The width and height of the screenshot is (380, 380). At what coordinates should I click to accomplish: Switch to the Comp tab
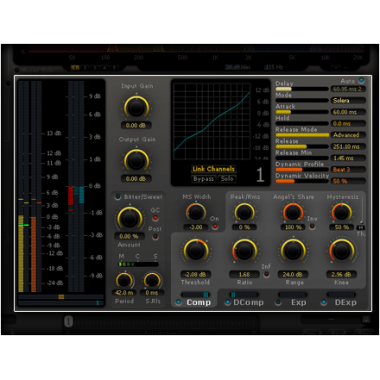pos(199,302)
